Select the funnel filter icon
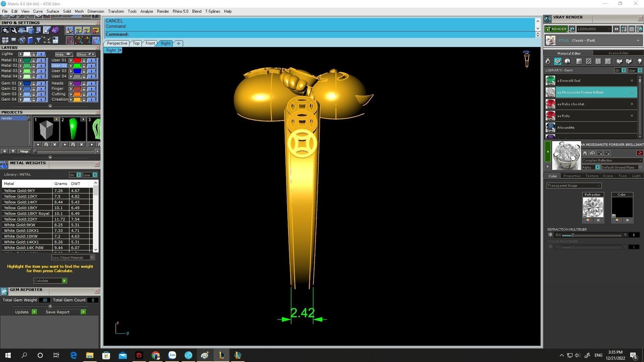The image size is (644, 362). pyautogui.click(x=38, y=41)
